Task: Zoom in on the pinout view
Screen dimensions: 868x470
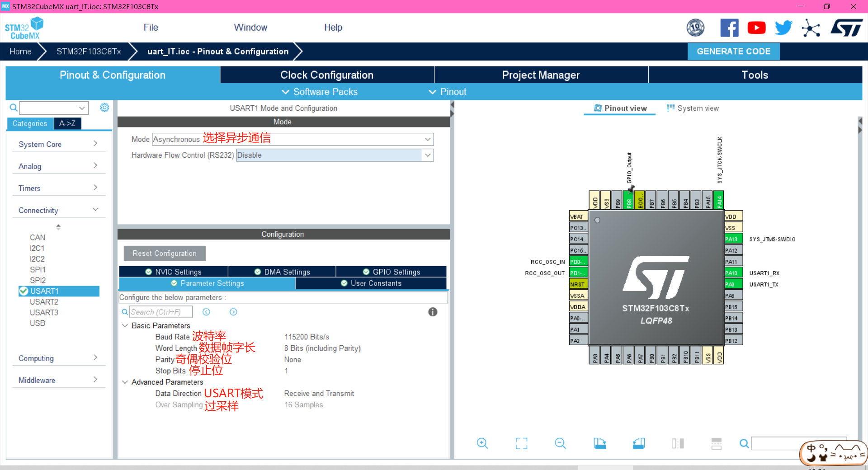Action: pos(482,443)
